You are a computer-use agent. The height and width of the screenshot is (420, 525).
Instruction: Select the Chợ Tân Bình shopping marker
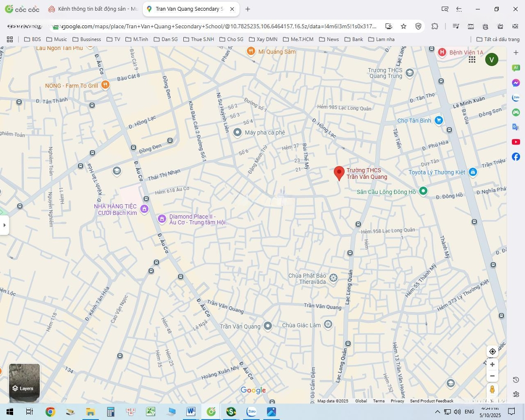click(438, 120)
